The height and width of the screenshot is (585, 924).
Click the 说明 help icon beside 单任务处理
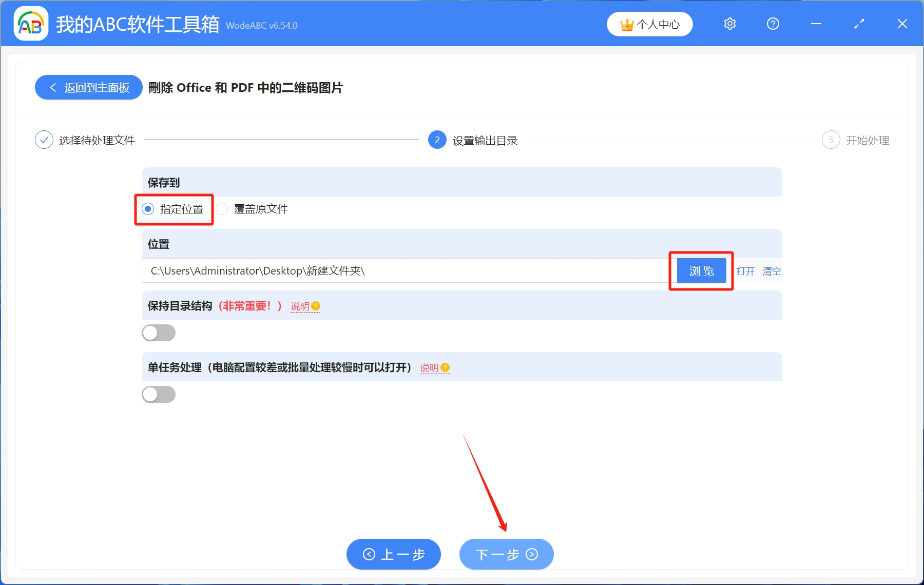click(445, 368)
